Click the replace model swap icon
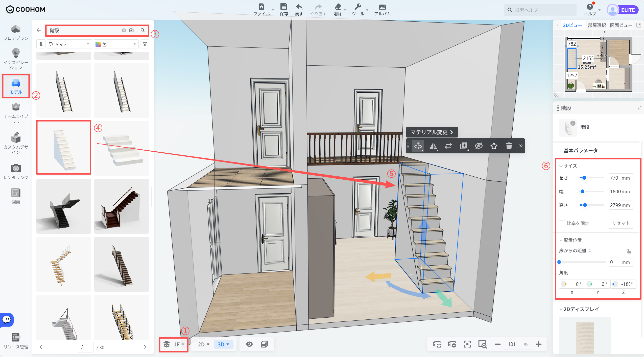This screenshot has width=644, height=357. [448, 146]
